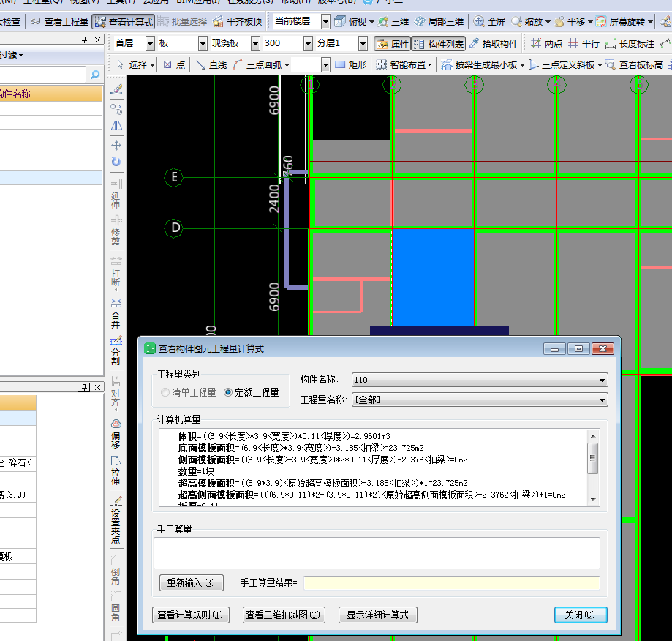
Task: Click scrollbar down arrow in 计算机算量 box
Action: (x=593, y=500)
